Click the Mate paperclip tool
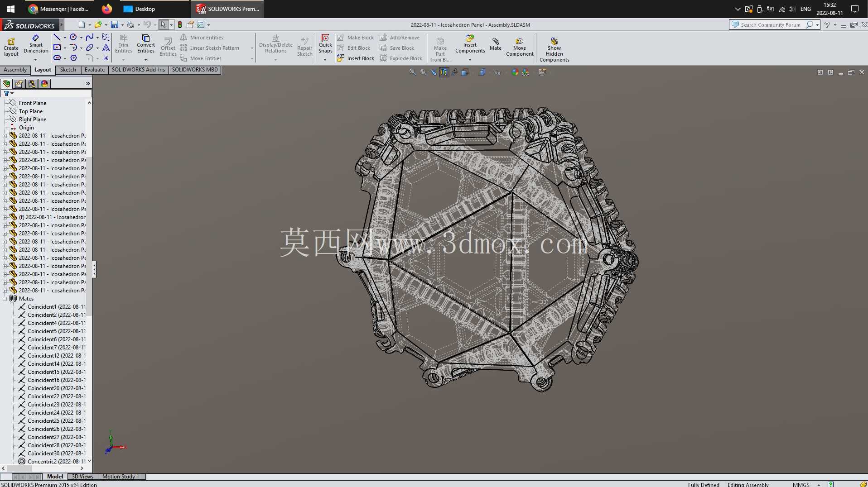 pos(496,44)
